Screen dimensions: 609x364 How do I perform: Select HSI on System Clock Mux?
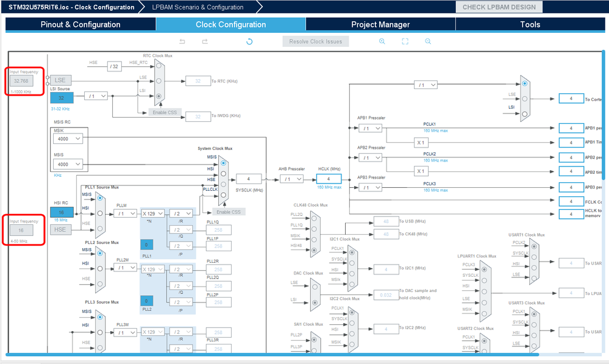[x=223, y=174]
